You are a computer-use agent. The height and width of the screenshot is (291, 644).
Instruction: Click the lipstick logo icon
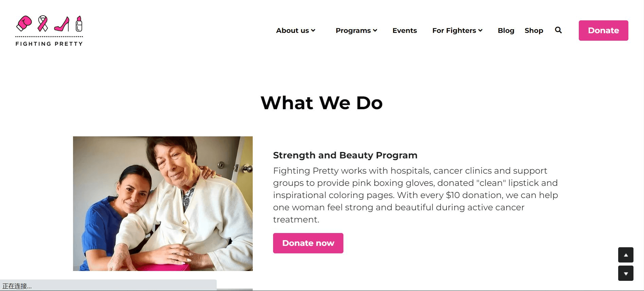click(79, 23)
